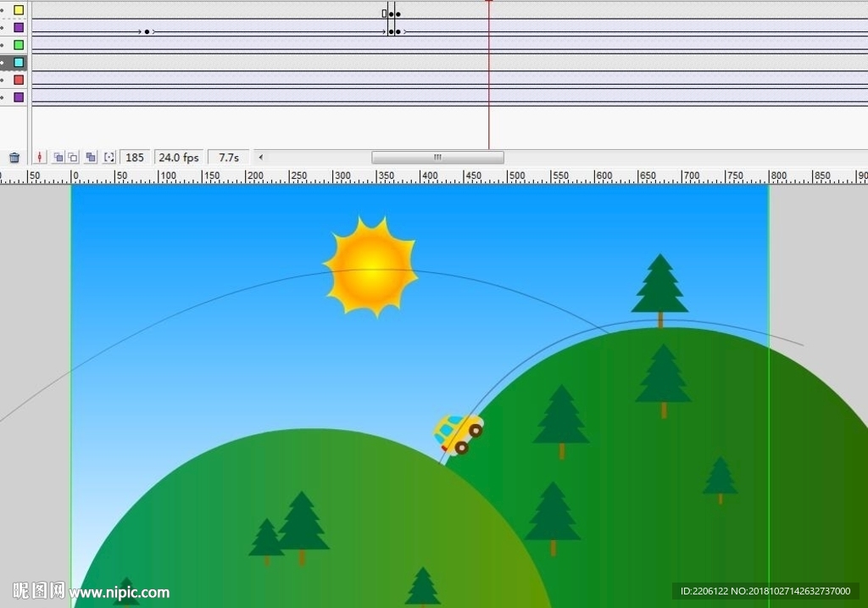Toggle the edit multiple frames button
Screen dimensions: 868x608
tap(91, 157)
